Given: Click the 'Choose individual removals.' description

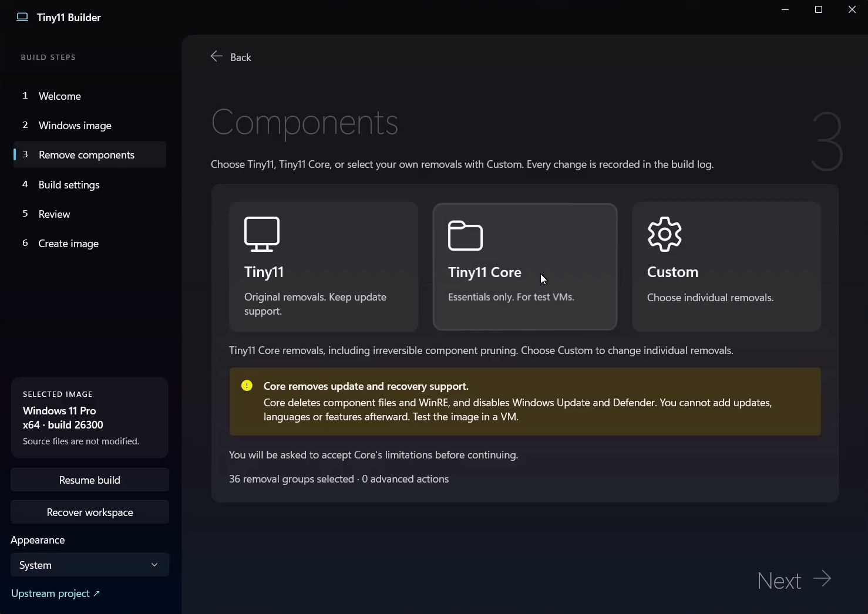Looking at the screenshot, I should [710, 298].
